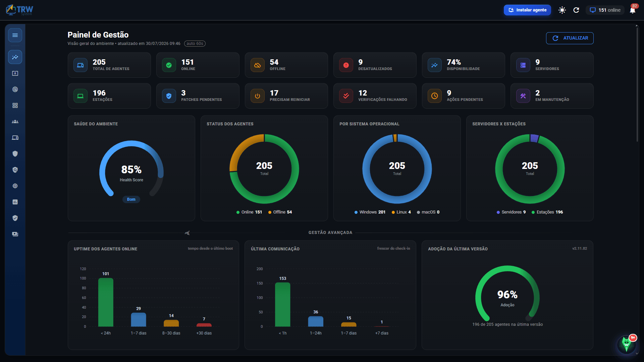644x362 pixels.
Task: Click the orange 1–7 dias communication bar
Action: click(x=349, y=324)
